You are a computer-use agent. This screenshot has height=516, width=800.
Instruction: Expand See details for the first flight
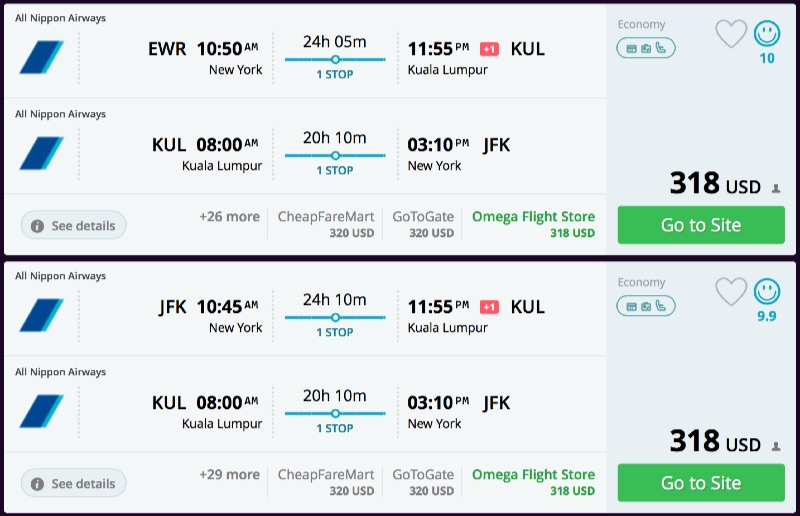74,226
